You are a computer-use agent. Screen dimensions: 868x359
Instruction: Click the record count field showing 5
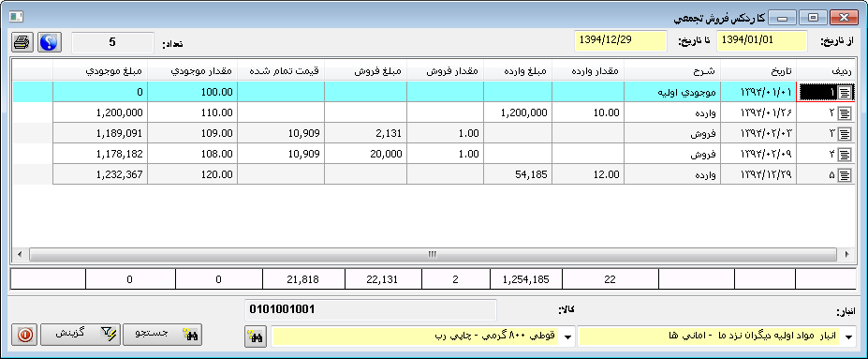click(x=113, y=42)
